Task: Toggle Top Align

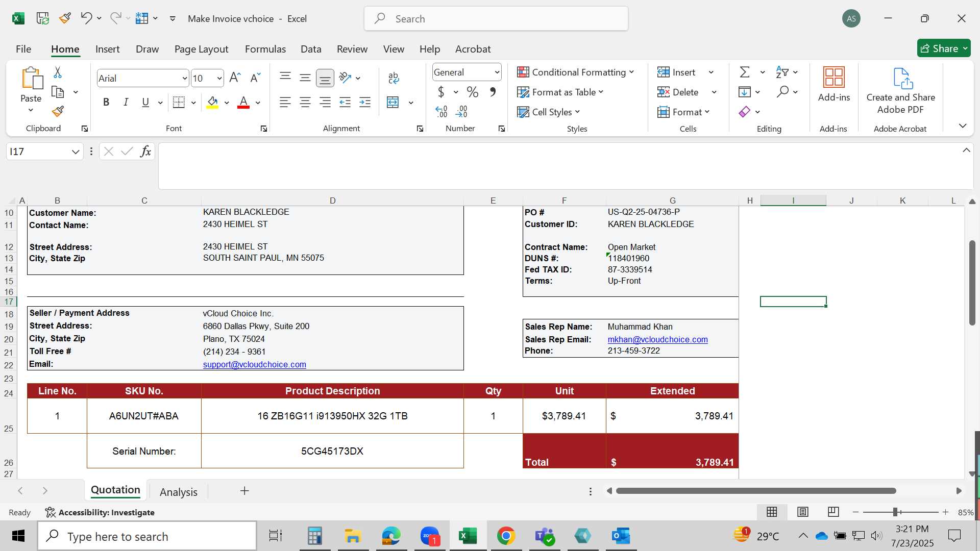Action: pos(285,78)
